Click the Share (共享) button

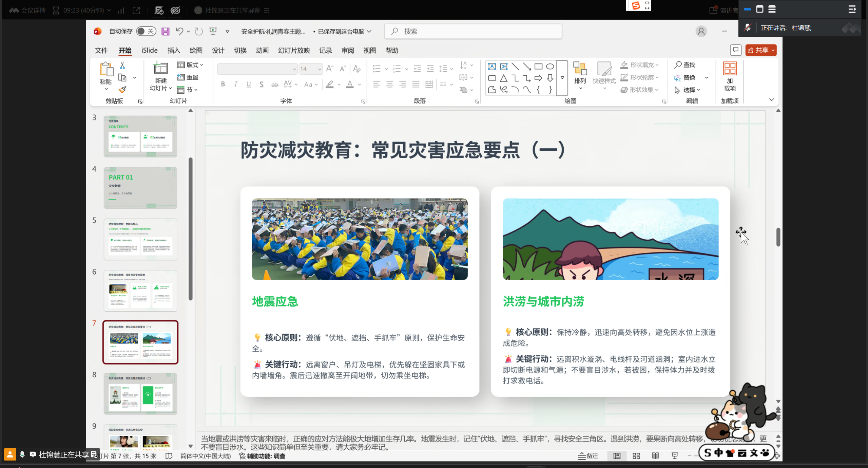coord(761,50)
